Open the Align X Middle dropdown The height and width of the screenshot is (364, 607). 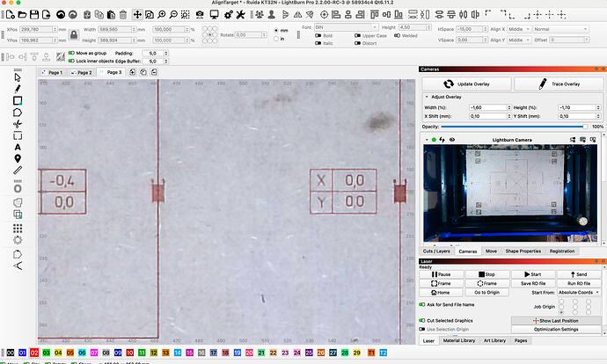[519, 29]
